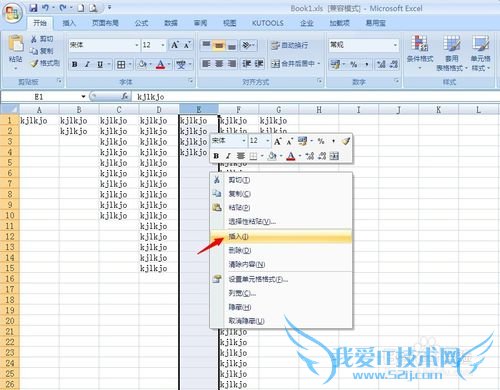Toggle Bold on the mini toolbar
This screenshot has width=500, height=390.
click(216, 156)
